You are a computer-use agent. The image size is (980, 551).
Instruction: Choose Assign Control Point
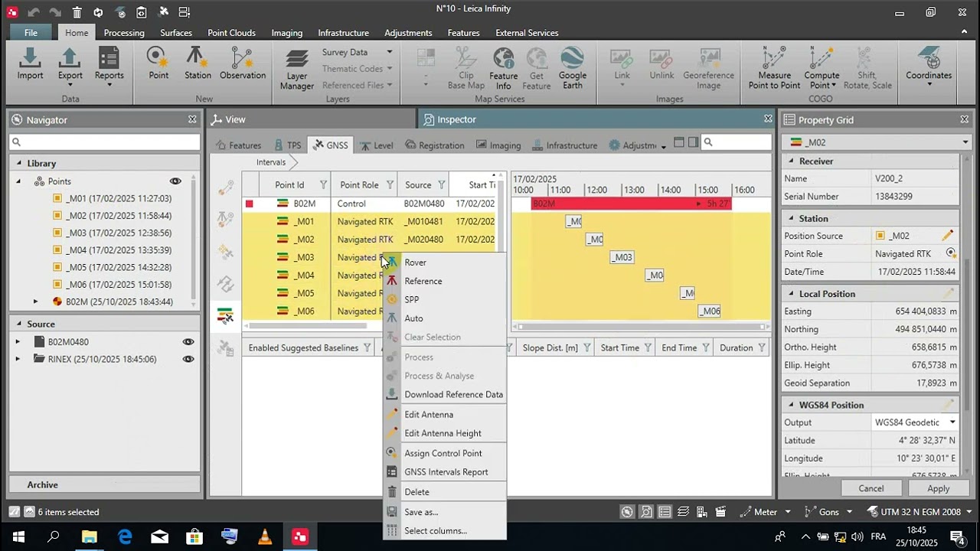445,453
